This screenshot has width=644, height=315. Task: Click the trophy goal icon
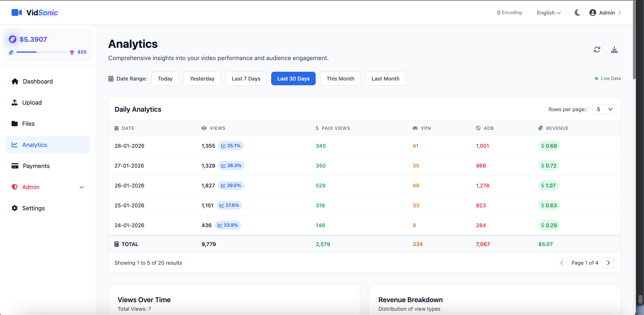coord(72,52)
